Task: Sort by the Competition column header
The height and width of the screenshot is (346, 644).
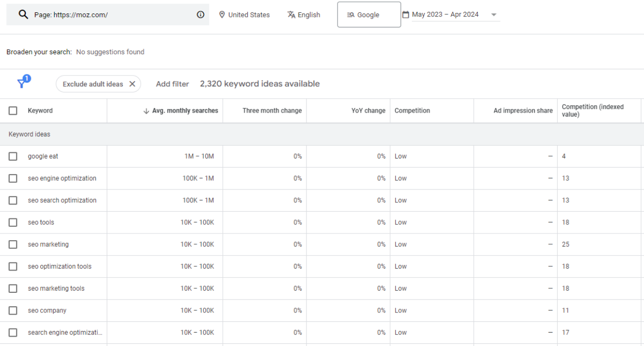Action: point(412,111)
